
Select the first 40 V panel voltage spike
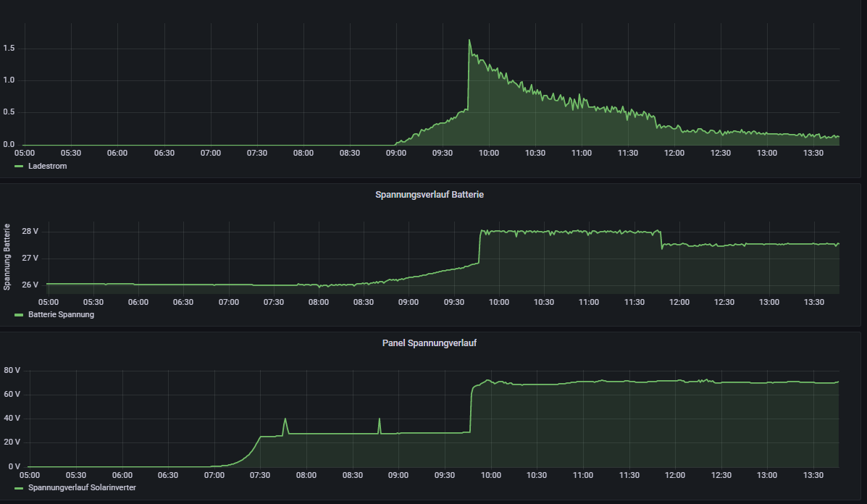285,419
